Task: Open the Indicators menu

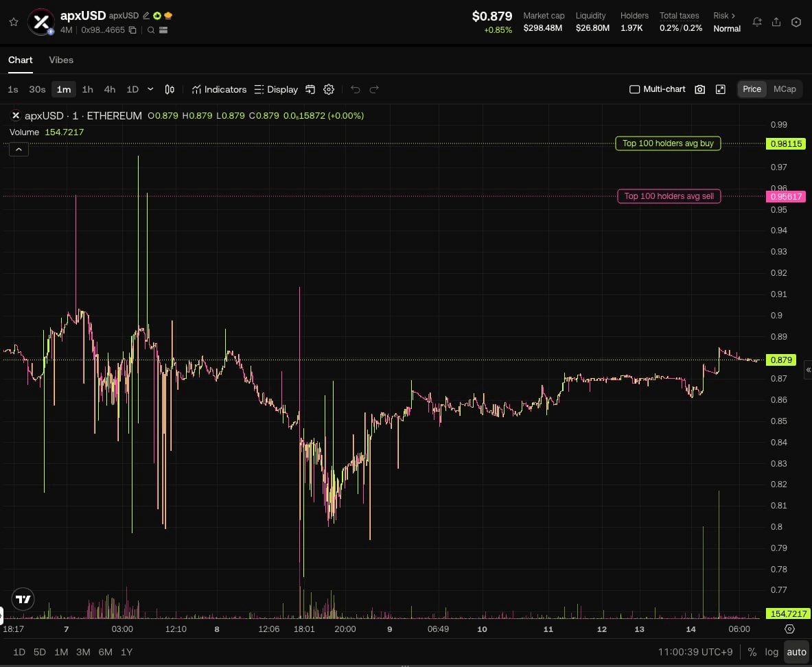Action: pyautogui.click(x=219, y=90)
